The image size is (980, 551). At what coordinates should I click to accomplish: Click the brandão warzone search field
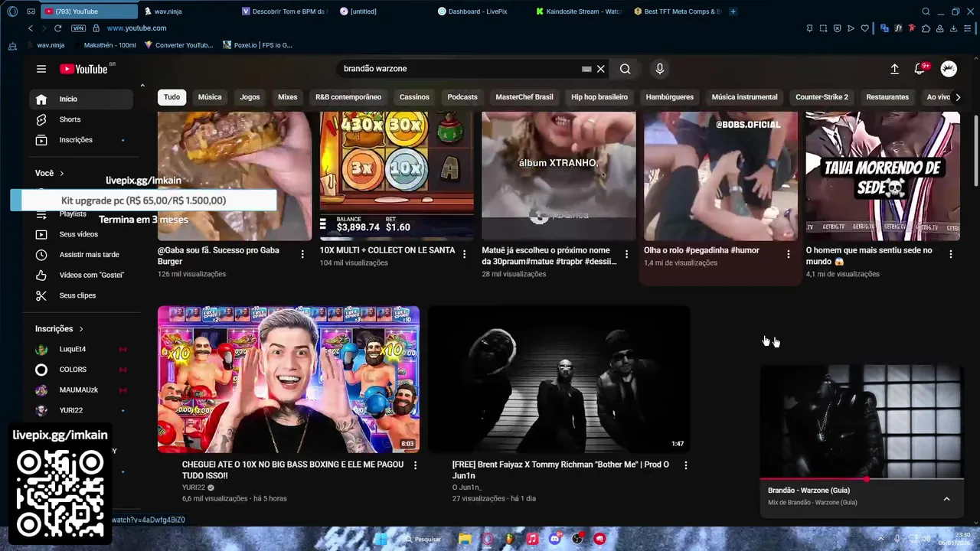pos(459,69)
